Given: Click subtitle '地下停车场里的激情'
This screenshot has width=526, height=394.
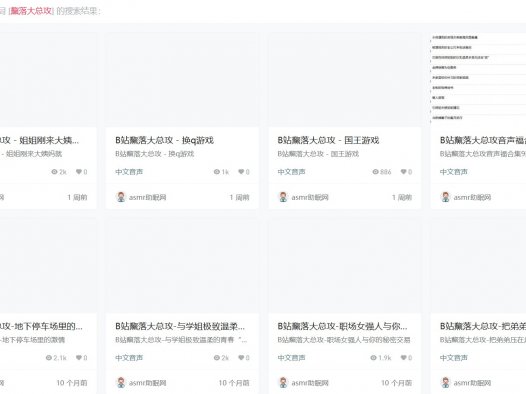Looking at the screenshot, I should tap(33, 340).
